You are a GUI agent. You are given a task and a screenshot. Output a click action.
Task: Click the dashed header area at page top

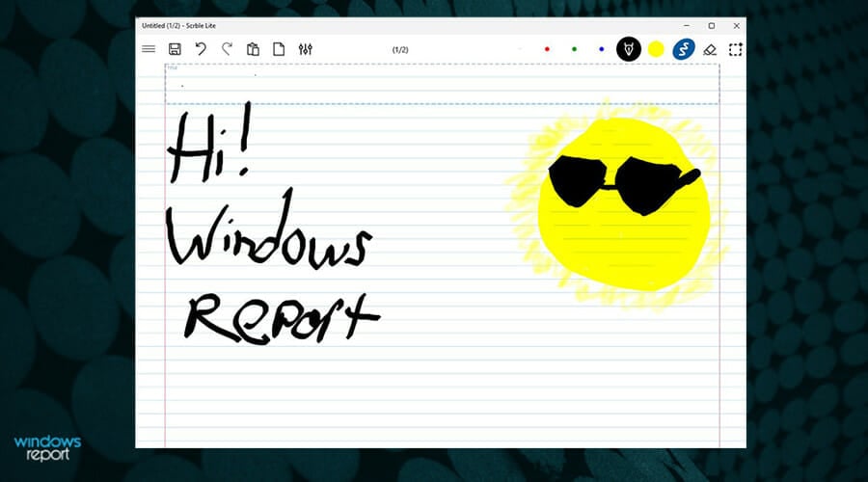pyautogui.click(x=442, y=84)
